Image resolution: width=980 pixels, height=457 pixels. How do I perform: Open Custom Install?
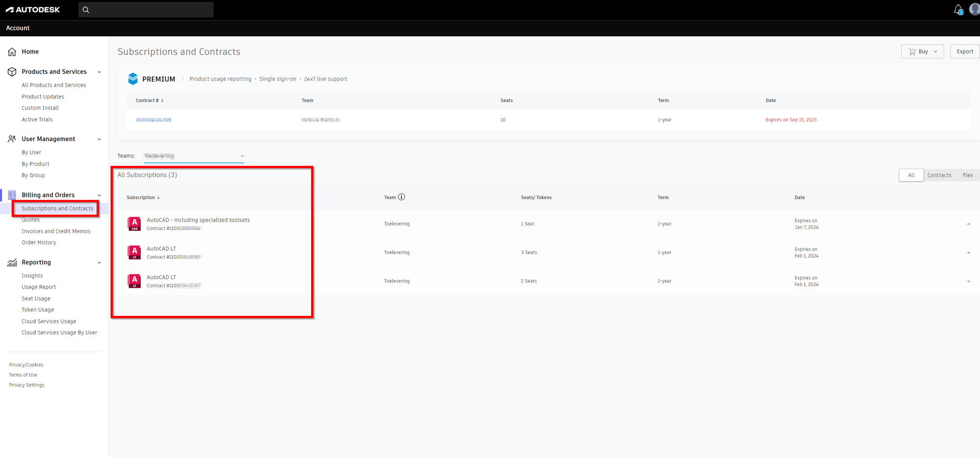coord(40,108)
